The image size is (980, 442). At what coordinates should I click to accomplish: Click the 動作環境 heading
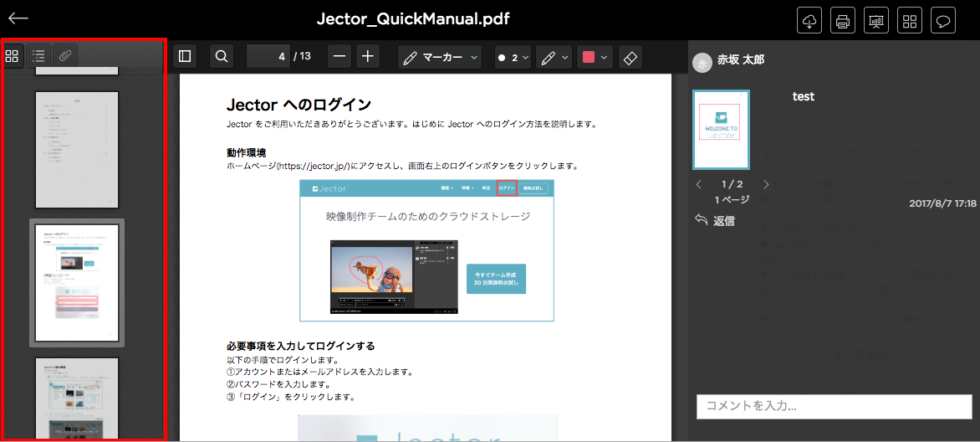click(246, 152)
